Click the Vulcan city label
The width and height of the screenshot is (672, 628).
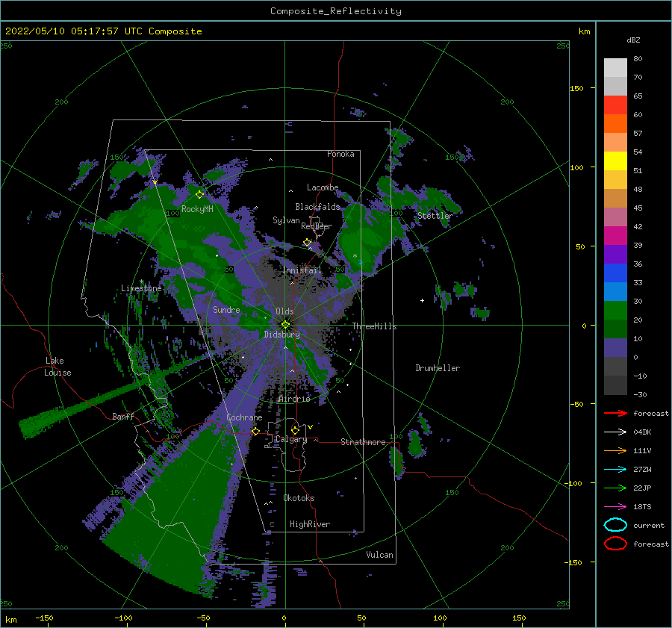click(x=379, y=555)
